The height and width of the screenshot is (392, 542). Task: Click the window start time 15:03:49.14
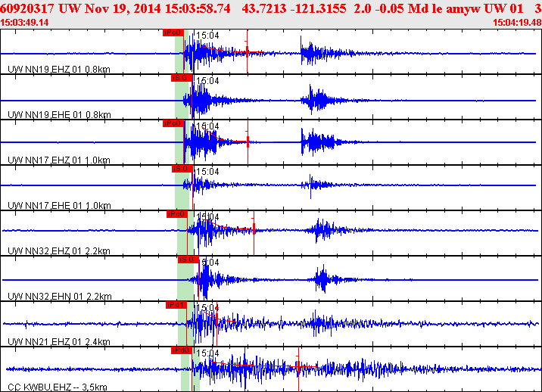click(24, 23)
